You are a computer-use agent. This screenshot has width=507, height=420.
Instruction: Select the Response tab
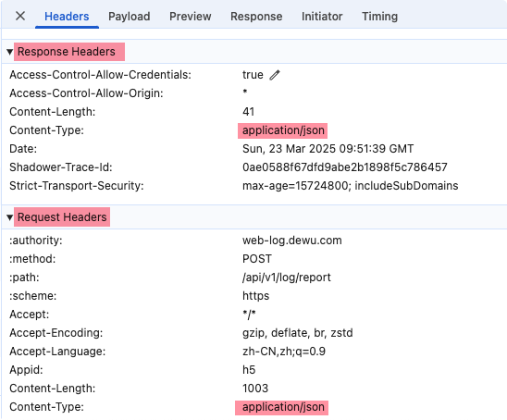(x=256, y=17)
